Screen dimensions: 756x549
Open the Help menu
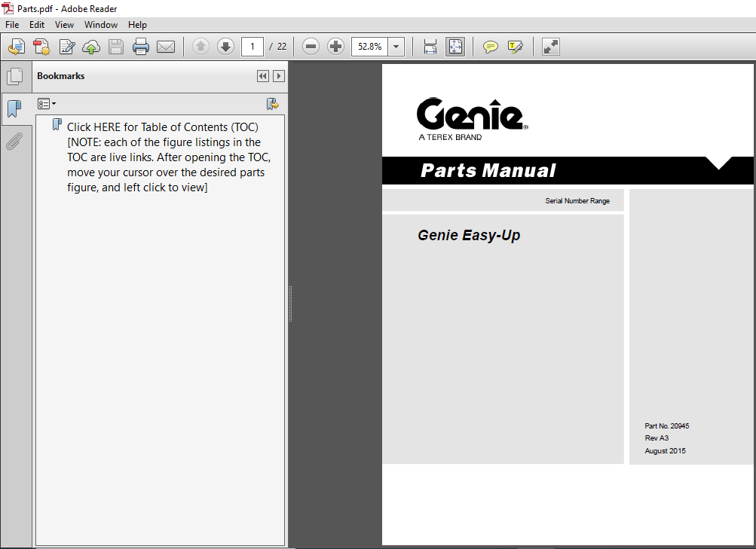pyautogui.click(x=137, y=25)
